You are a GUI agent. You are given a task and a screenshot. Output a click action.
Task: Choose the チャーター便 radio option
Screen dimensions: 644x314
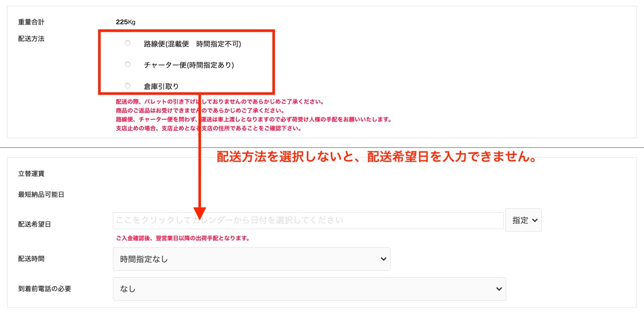127,64
